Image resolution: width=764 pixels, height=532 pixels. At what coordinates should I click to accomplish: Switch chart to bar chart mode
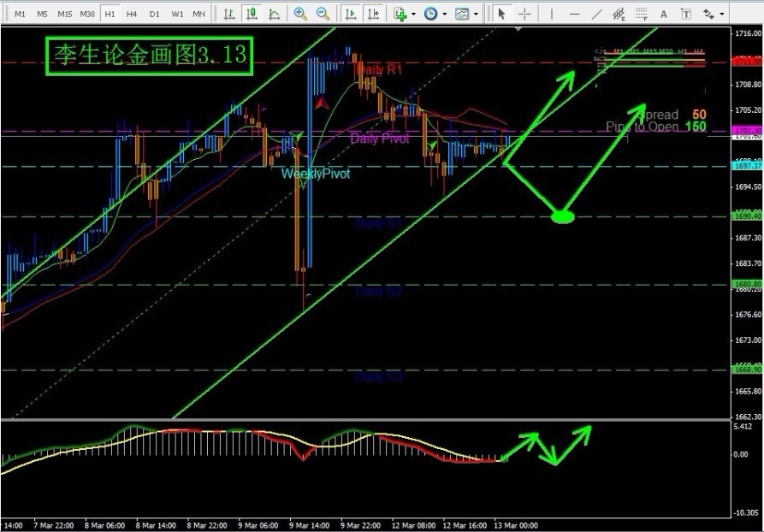[x=229, y=14]
